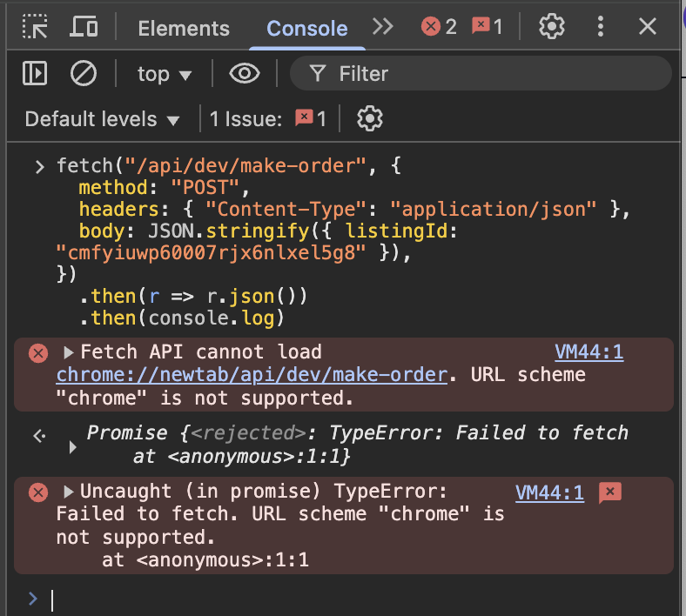Expand the Fetch API cannot load error
Screen dimensions: 686x616
click(x=70, y=352)
